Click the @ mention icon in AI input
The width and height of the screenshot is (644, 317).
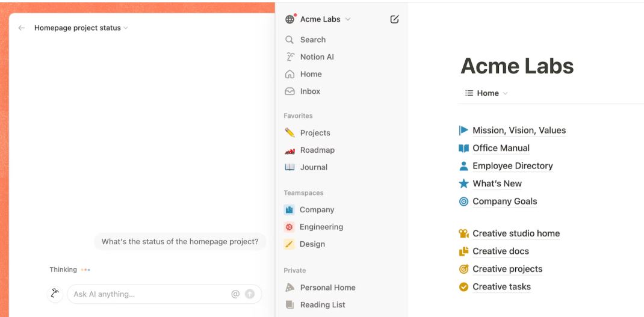[235, 294]
